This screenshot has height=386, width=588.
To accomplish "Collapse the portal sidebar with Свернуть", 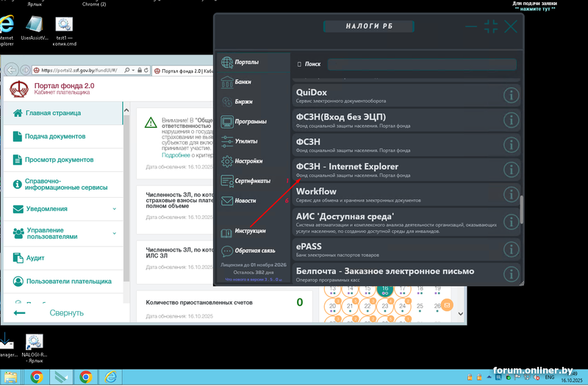I will (66, 313).
